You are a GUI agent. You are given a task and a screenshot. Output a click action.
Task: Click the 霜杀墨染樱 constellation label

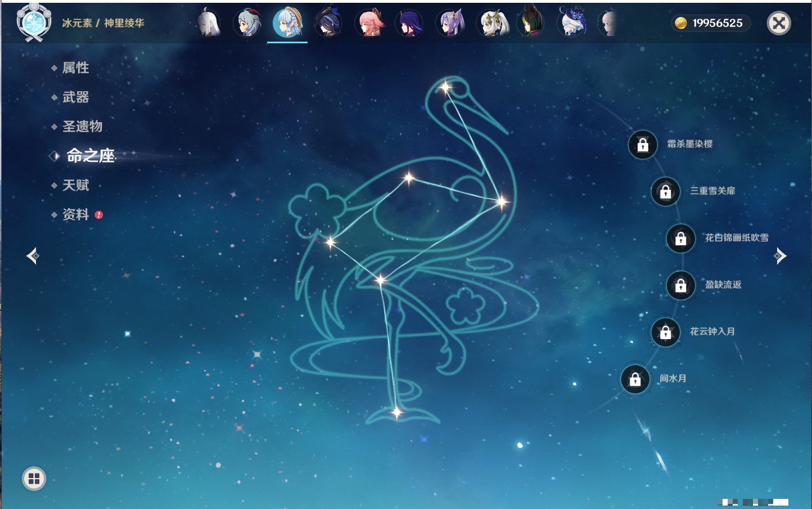point(690,144)
